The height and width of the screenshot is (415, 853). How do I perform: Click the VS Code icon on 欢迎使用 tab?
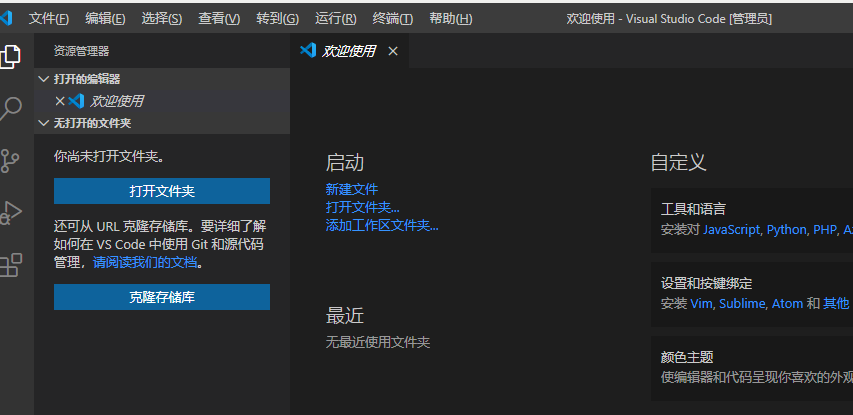307,51
